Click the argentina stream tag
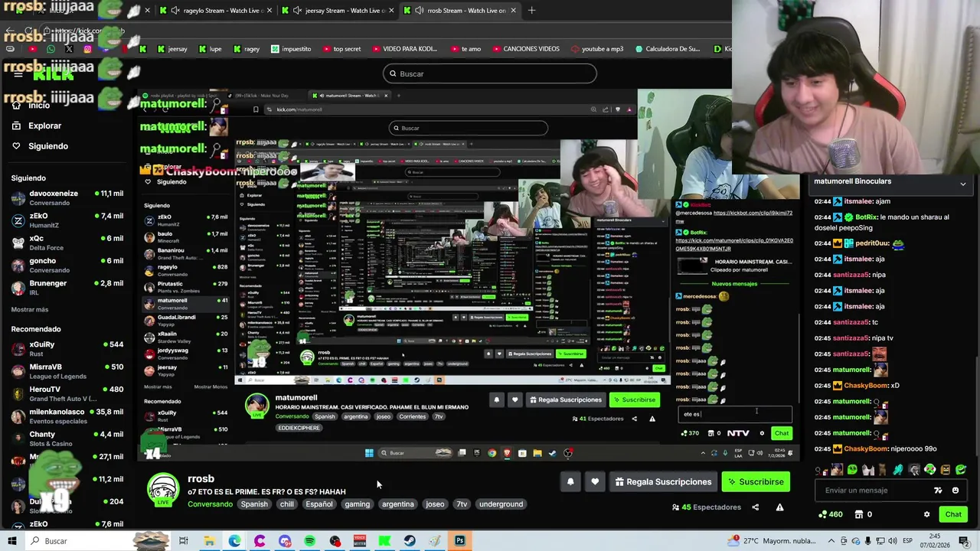The image size is (980, 551). (398, 504)
